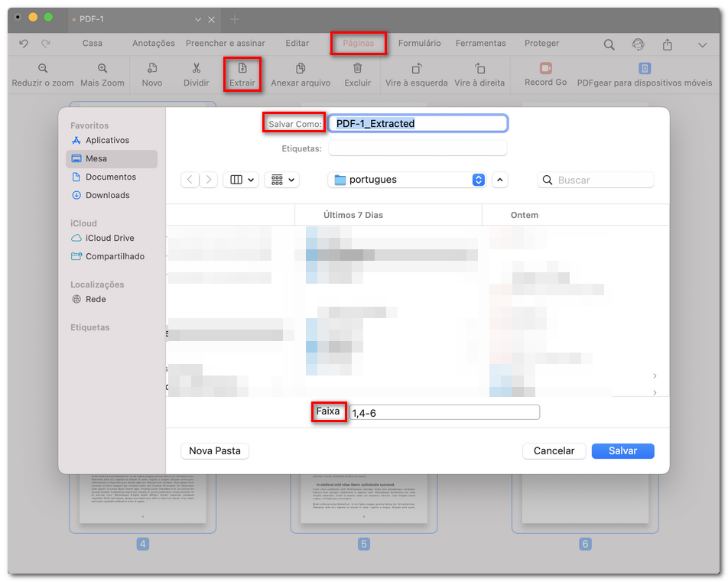Open search with the magnifier icon
Viewport: 728px width, 582px height.
pyautogui.click(x=608, y=44)
